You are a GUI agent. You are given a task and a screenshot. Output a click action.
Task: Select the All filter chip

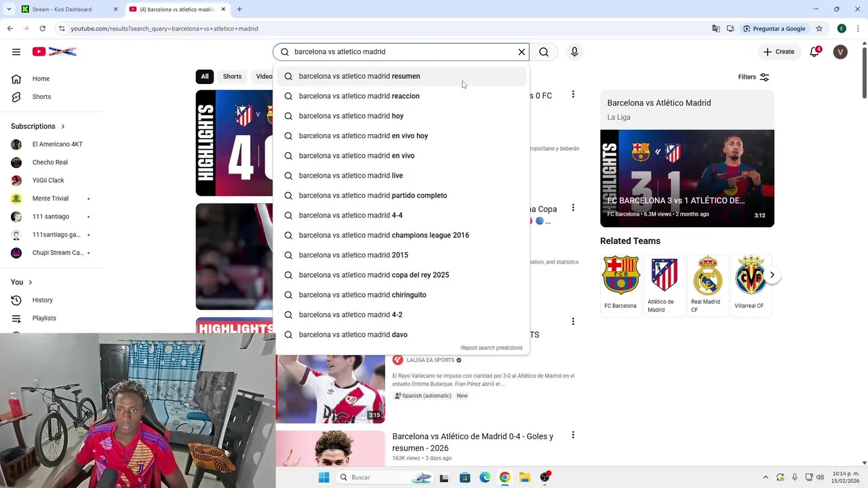click(205, 77)
